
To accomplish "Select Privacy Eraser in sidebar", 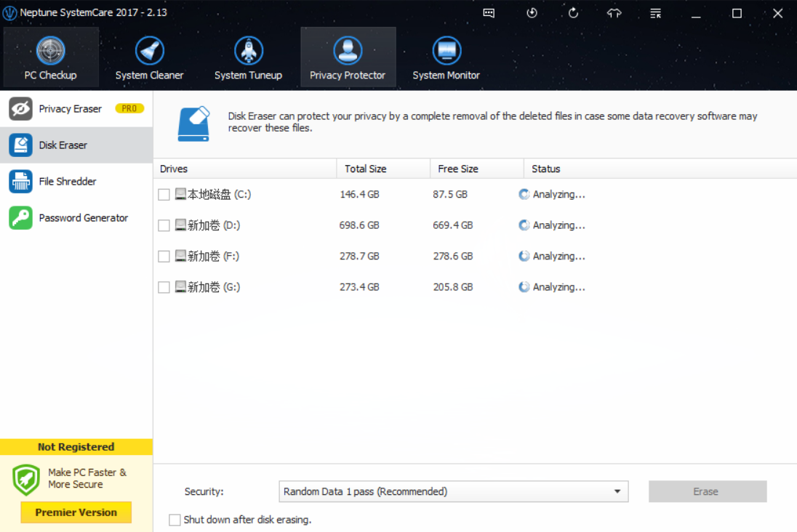I will (x=76, y=109).
